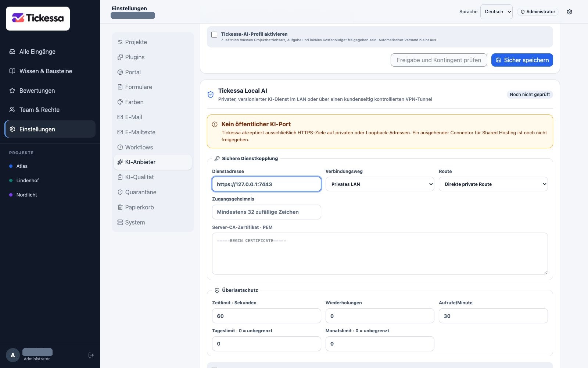Screen dimensions: 588x368
Task: Switch to the KI-Qualität settings tab
Action: pyautogui.click(x=153, y=177)
